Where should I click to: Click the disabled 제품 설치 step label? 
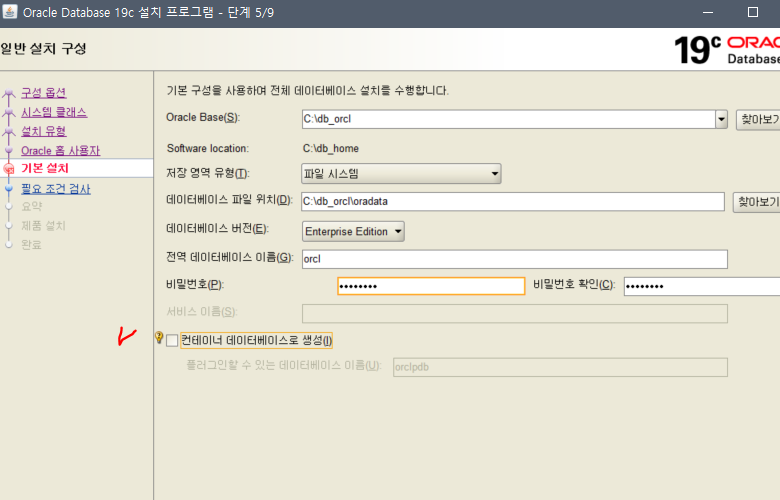pos(43,226)
